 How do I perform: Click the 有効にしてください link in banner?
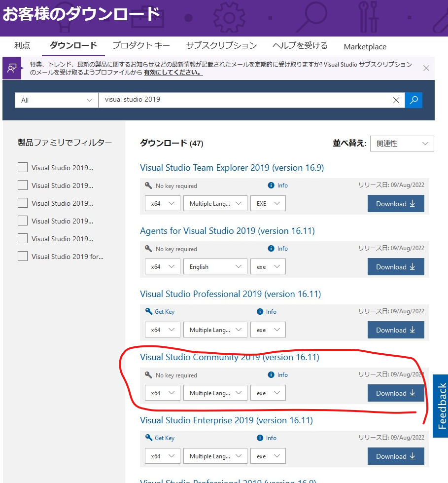click(173, 73)
